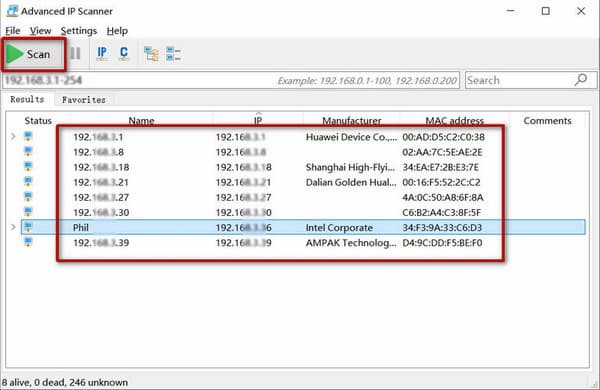
Task: Click the magnifier search icon
Action: coord(581,80)
